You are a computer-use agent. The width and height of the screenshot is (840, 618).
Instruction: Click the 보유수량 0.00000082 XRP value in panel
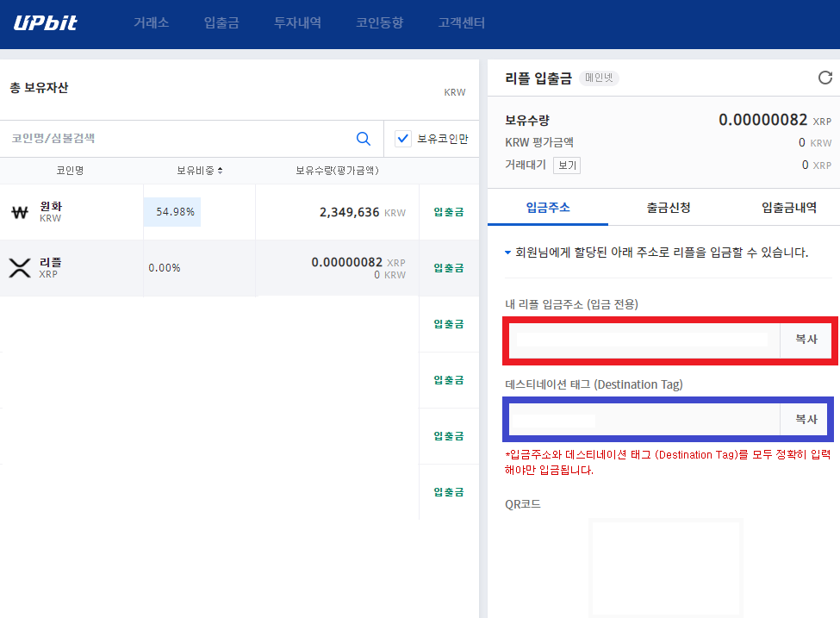pos(775,120)
